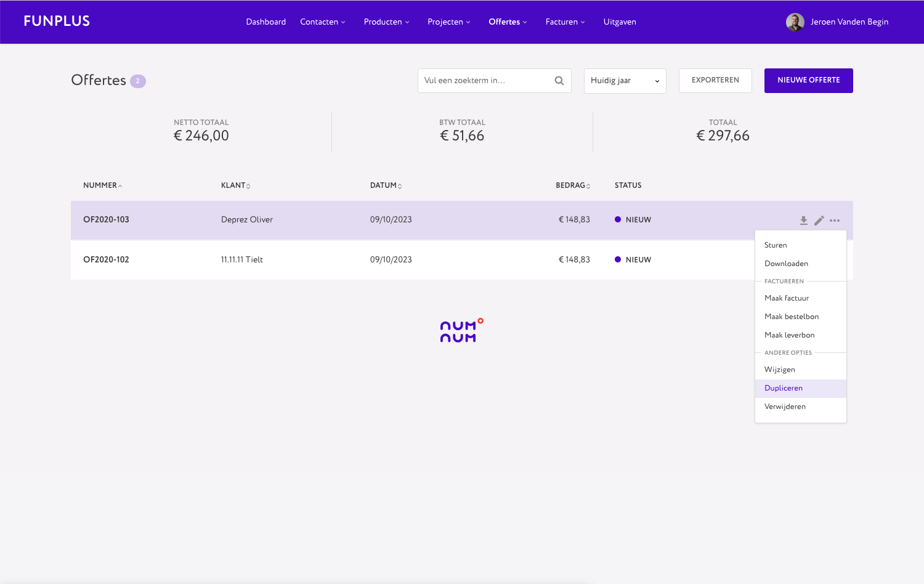Viewport: 924px width, 584px height.
Task: Click the magnifier icon in the search bar
Action: (x=559, y=80)
